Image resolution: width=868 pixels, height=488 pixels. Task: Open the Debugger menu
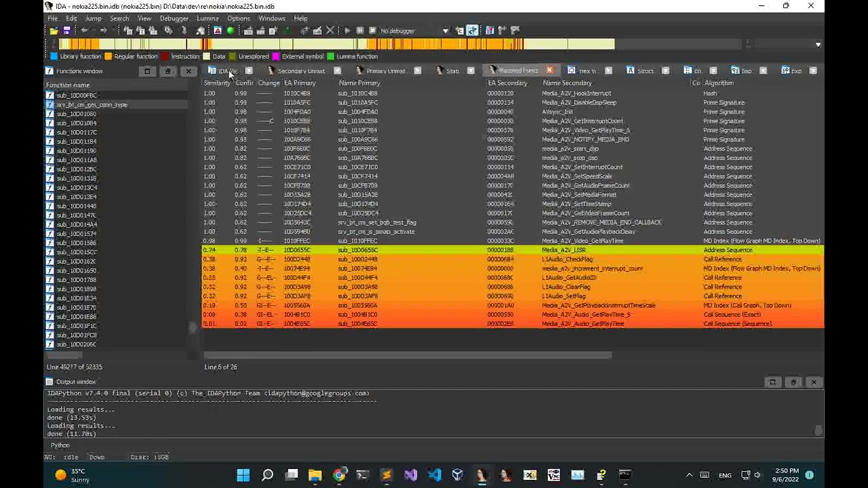point(174,18)
